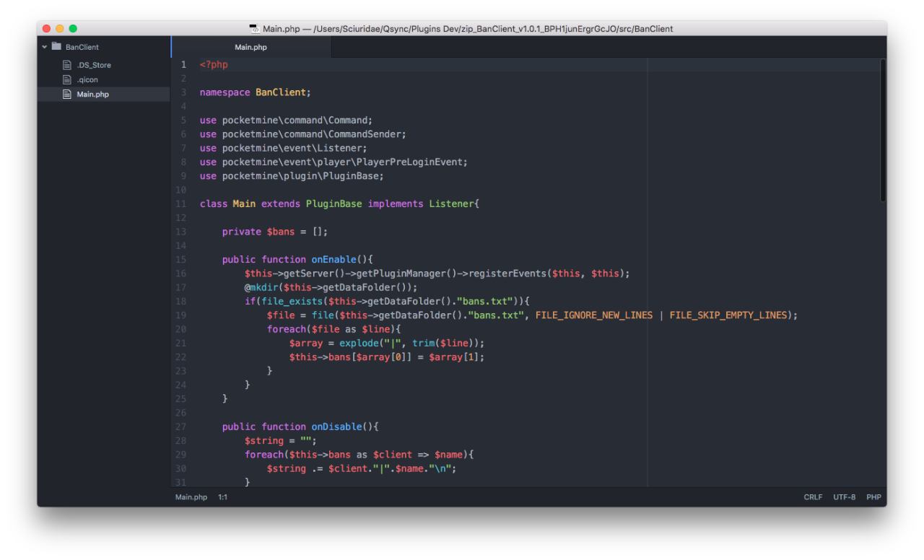Click 'PlayerPreLoginEvent' import line
This screenshot has height=560, width=924.
[x=334, y=162]
